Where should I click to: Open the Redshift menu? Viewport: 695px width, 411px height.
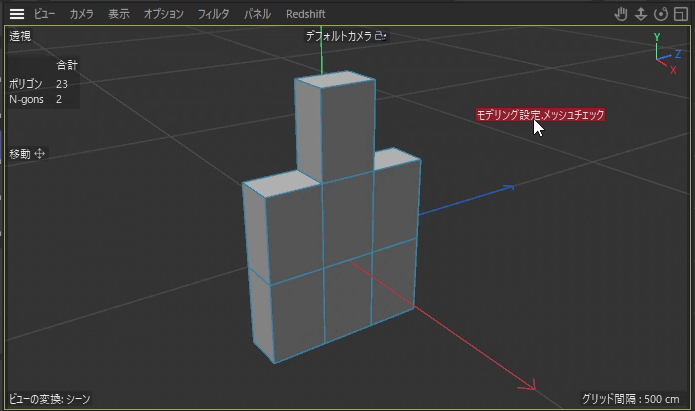(305, 14)
